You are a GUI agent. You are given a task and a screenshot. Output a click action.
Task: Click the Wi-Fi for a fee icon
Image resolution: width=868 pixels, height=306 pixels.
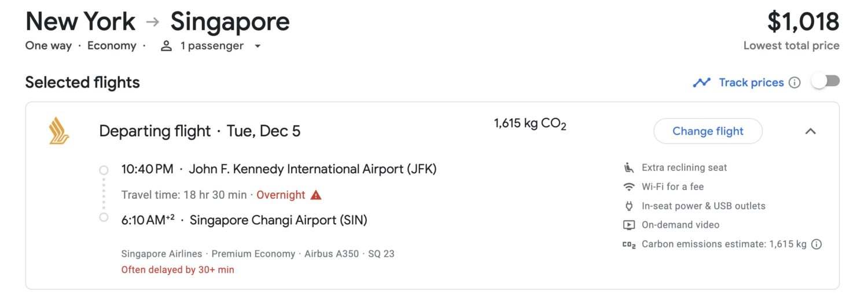(628, 187)
